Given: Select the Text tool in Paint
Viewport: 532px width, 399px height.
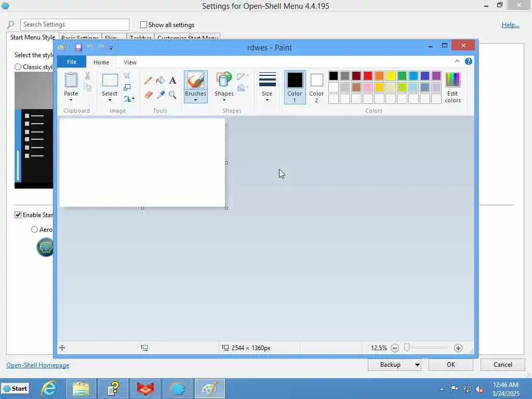Looking at the screenshot, I should (172, 81).
